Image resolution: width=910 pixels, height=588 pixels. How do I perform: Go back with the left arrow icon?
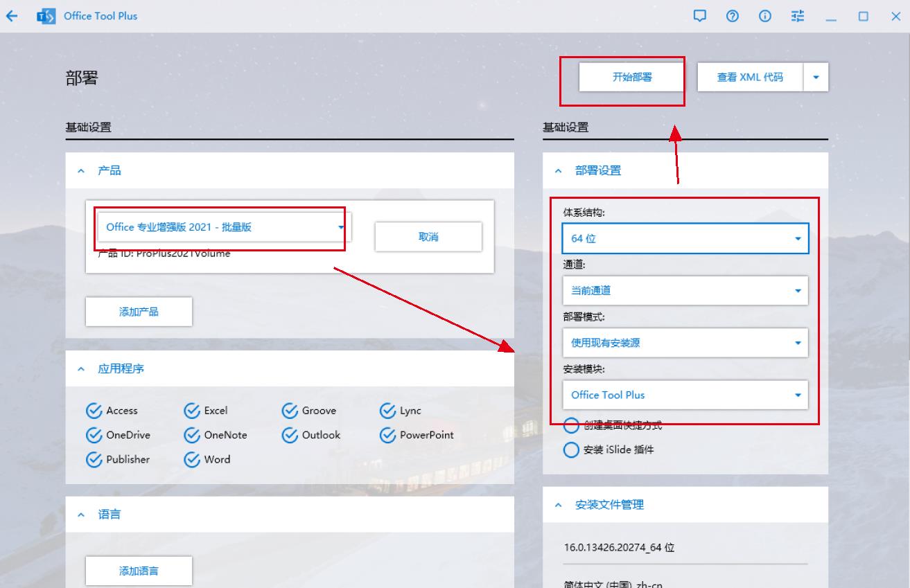(12, 16)
